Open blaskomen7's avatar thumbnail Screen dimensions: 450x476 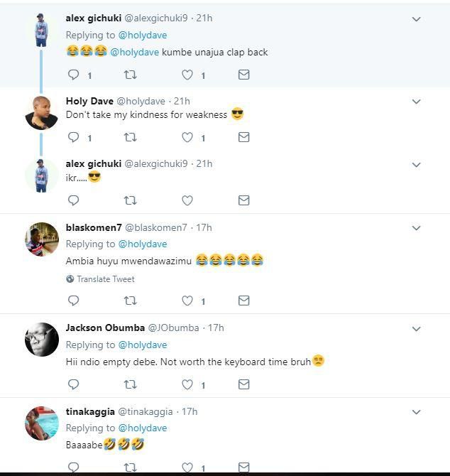tap(41, 239)
